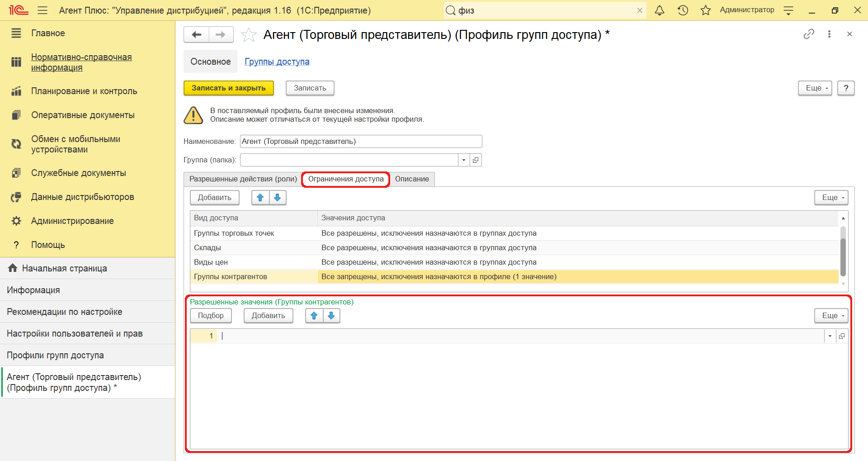Expand the Группа (папка) dropdown arrow

[464, 160]
